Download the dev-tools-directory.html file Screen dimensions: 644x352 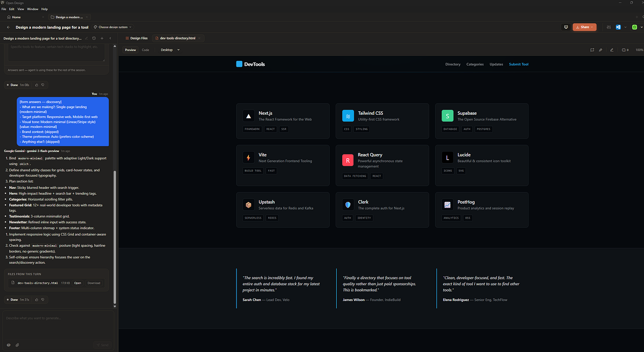pyautogui.click(x=94, y=283)
